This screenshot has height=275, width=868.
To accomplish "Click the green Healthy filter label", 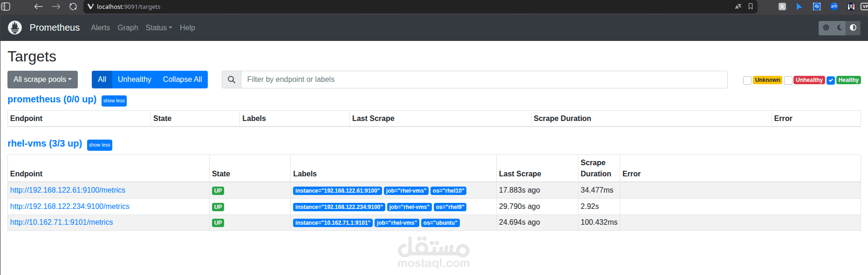I will (848, 80).
